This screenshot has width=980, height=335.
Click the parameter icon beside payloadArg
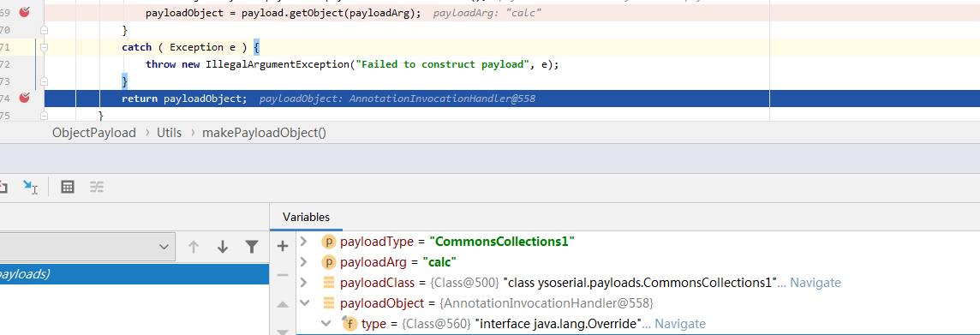(x=329, y=262)
